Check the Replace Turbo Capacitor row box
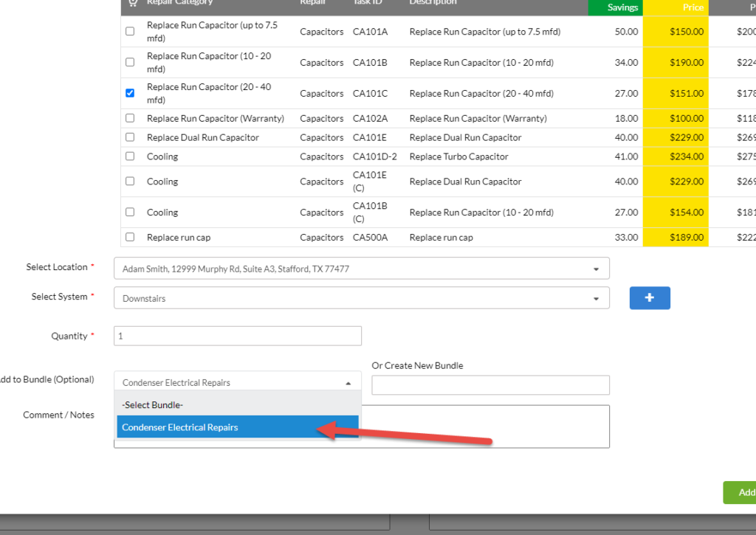The height and width of the screenshot is (535, 756). point(130,156)
